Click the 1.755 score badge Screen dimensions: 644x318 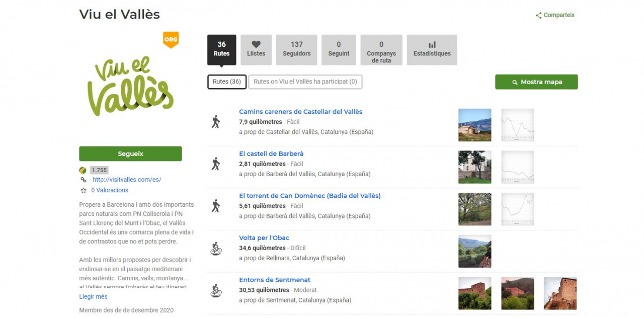tap(99, 170)
